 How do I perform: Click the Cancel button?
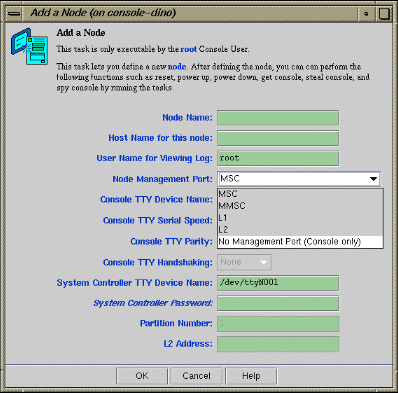(x=196, y=376)
